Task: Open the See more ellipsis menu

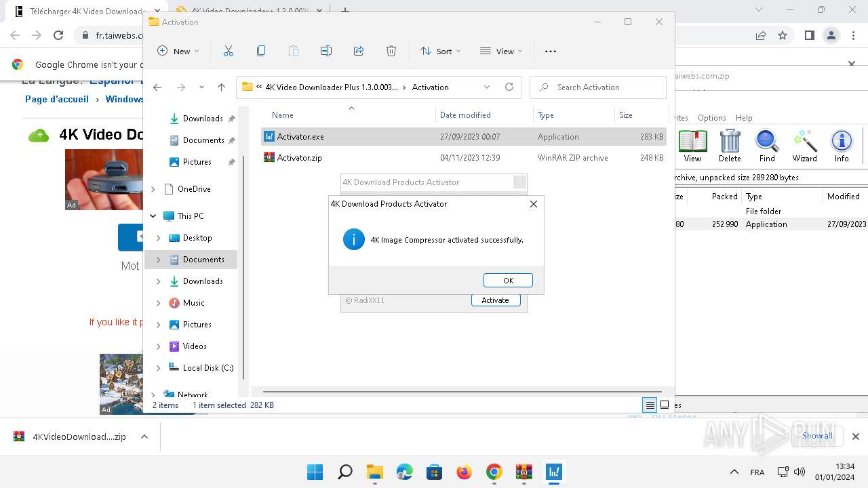Action: point(551,51)
